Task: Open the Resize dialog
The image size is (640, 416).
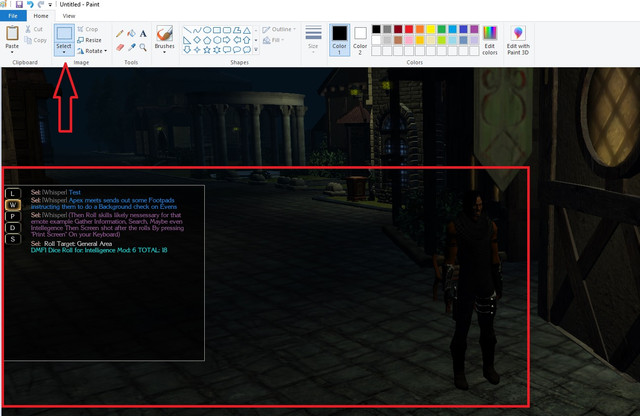Action: (x=89, y=40)
